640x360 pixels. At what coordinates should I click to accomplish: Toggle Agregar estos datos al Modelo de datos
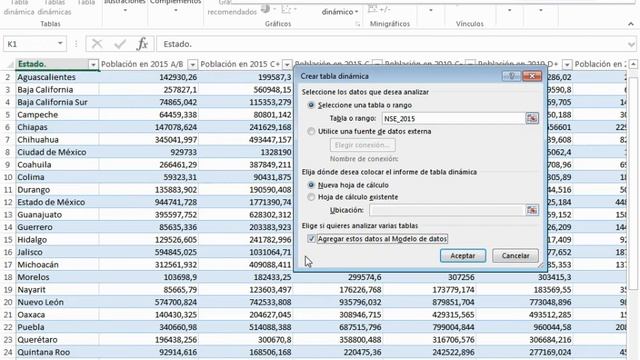[311, 239]
